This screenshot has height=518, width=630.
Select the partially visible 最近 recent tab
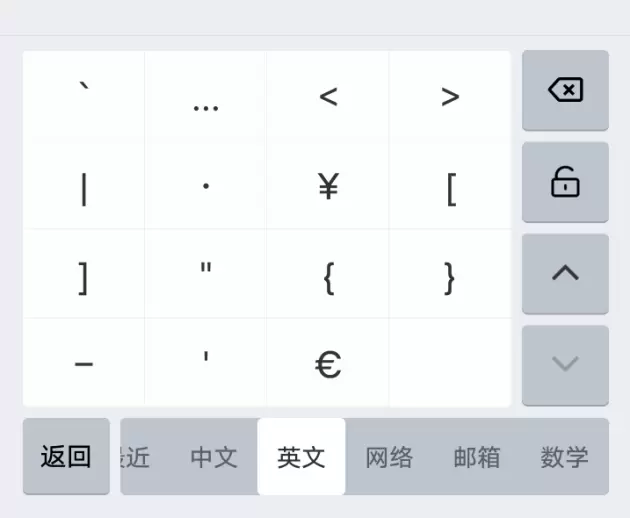(x=135, y=457)
